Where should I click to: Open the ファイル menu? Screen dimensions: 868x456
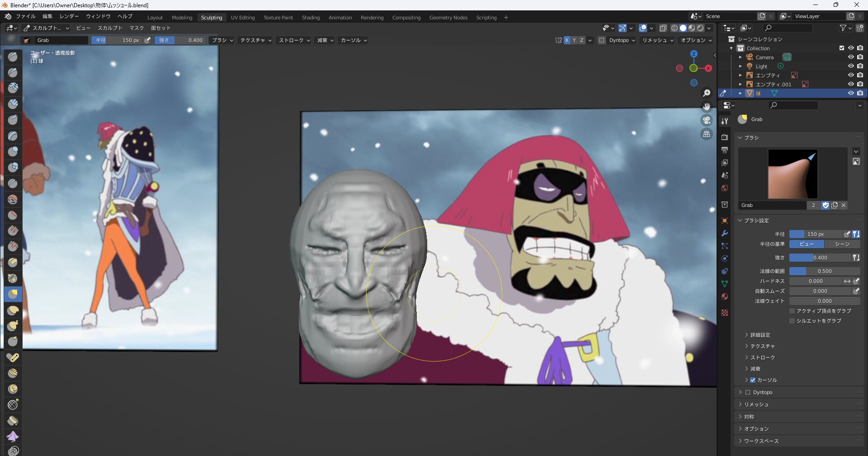(25, 16)
